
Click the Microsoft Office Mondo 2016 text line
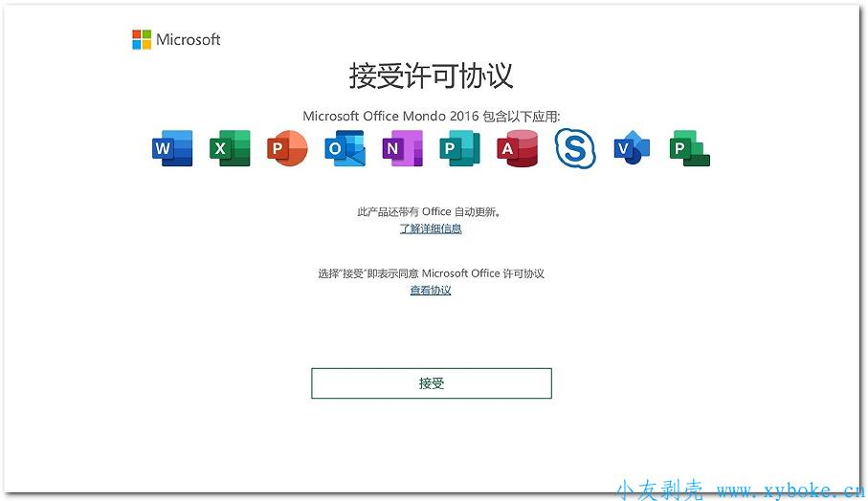click(x=431, y=116)
